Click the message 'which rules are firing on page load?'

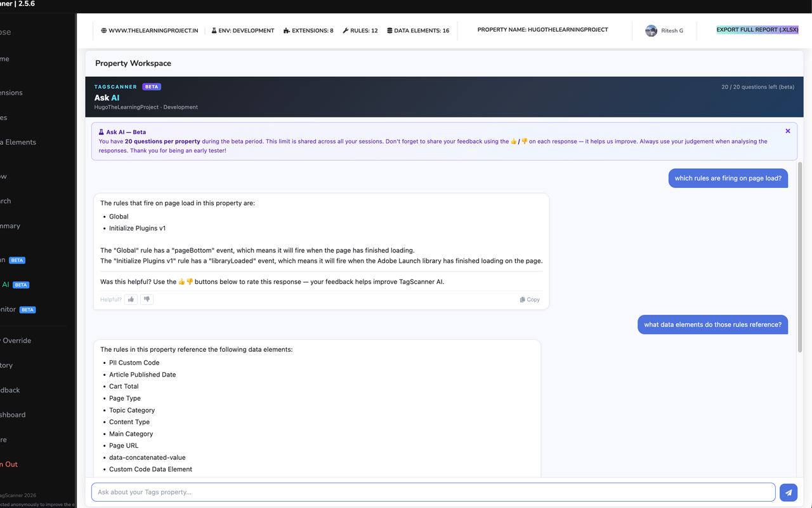(x=728, y=178)
